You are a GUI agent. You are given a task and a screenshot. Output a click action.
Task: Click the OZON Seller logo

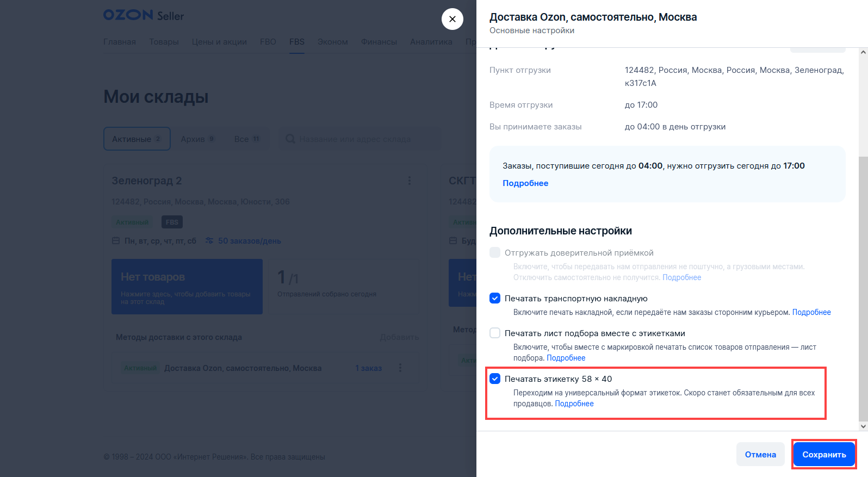point(144,15)
